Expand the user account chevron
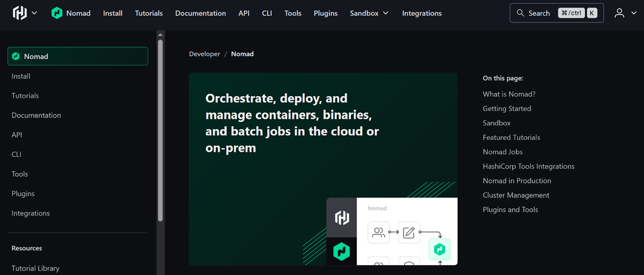The image size is (644, 275). [x=634, y=13]
